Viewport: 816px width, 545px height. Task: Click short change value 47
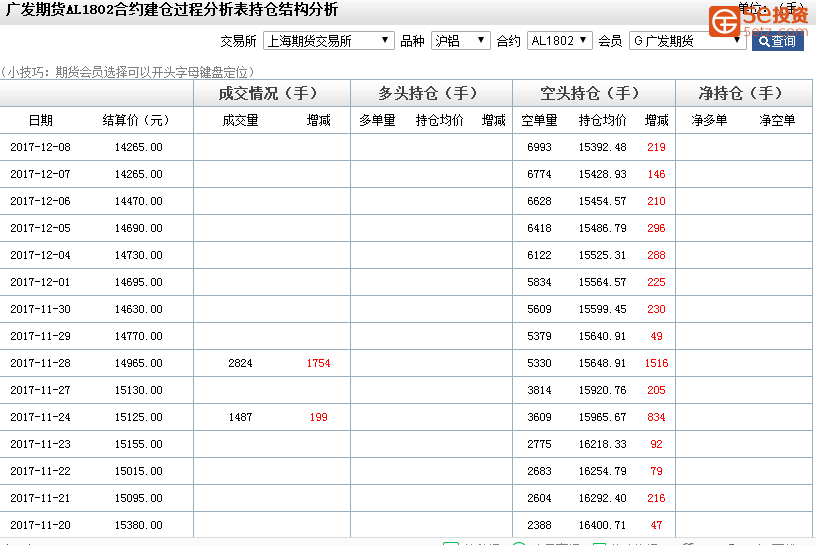(x=656, y=525)
